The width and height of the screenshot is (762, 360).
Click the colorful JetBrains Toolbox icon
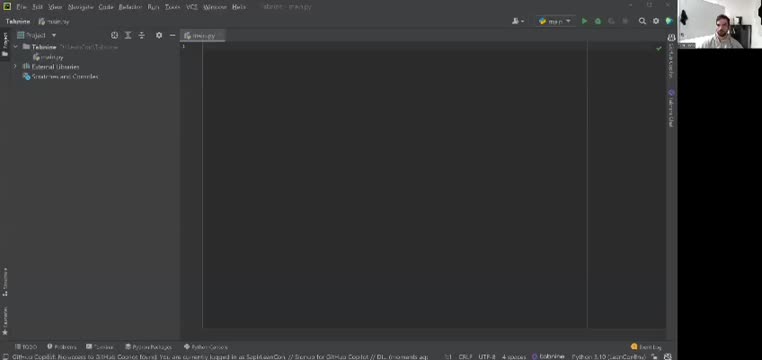point(669,21)
